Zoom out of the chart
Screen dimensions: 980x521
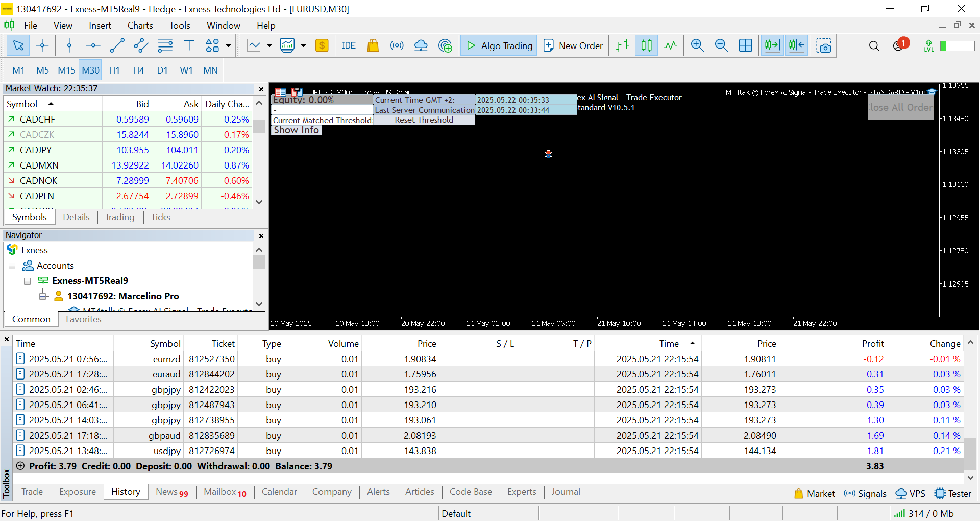coord(721,46)
